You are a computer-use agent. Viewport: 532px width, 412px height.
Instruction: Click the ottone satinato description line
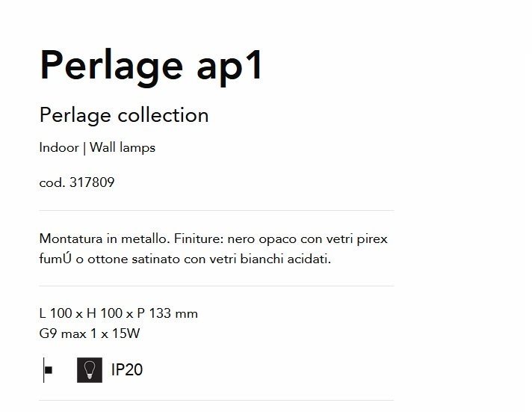tap(185, 259)
